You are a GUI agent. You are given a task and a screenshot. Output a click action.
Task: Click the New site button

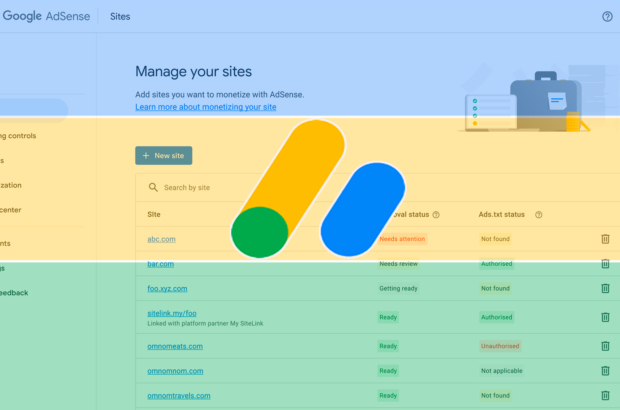pyautogui.click(x=164, y=155)
